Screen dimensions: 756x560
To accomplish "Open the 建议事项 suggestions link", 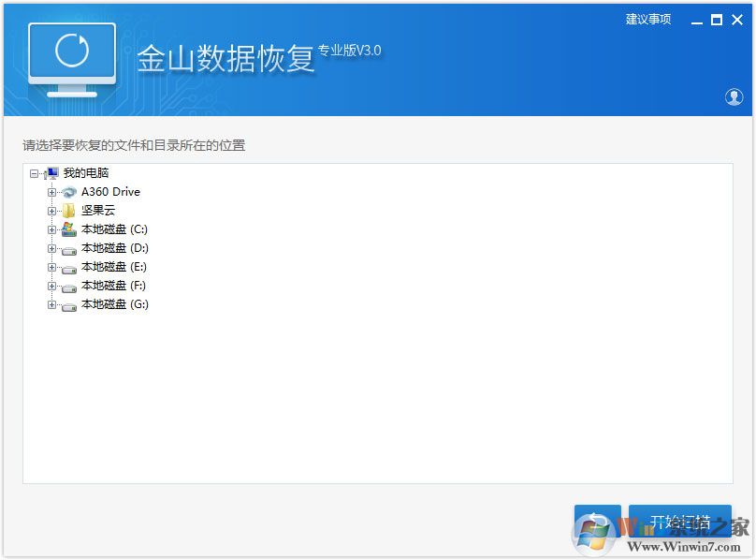I will tap(649, 18).
